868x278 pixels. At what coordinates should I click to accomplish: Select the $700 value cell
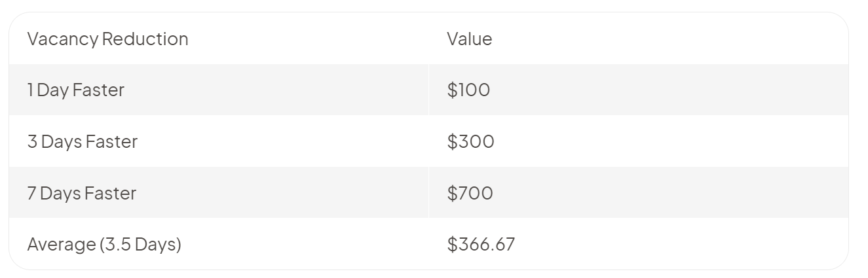click(639, 193)
